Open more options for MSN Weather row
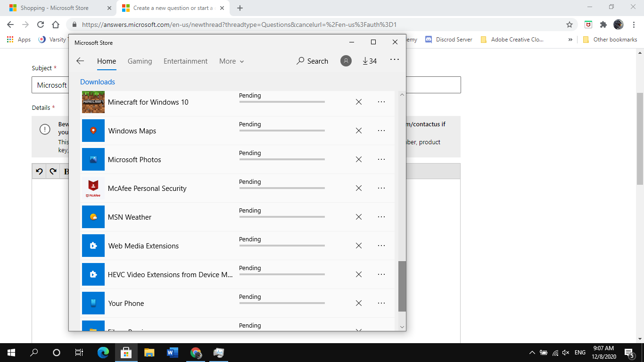 [381, 217]
